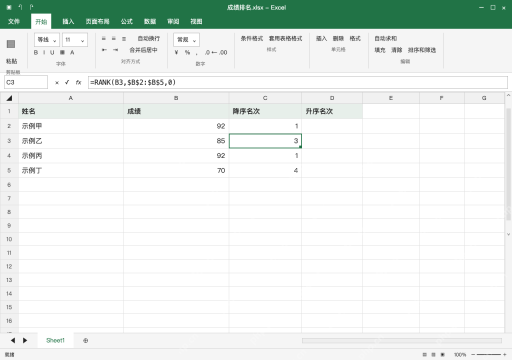Click 格式 in the cells group

point(355,39)
